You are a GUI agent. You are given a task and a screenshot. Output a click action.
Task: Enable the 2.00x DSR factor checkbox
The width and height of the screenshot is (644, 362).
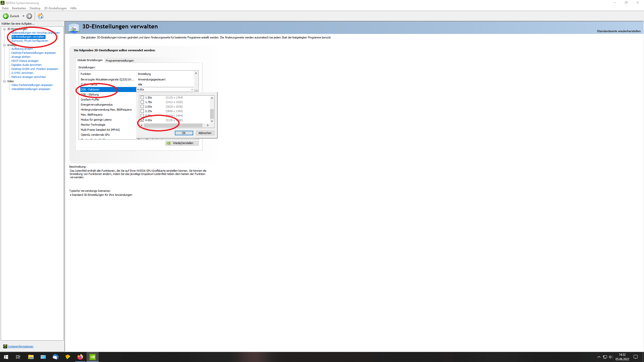[x=142, y=106]
